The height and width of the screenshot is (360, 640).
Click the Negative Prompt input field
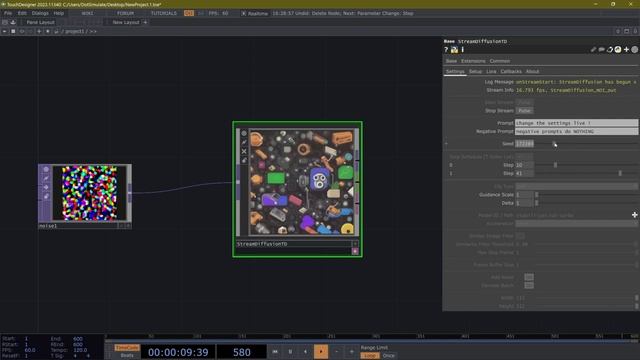(x=576, y=131)
